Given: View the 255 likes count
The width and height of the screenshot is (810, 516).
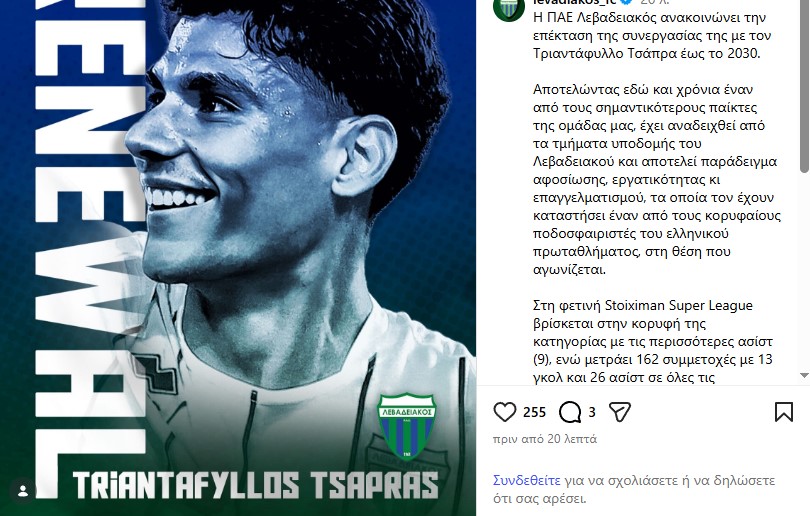Looking at the screenshot, I should 534,412.
